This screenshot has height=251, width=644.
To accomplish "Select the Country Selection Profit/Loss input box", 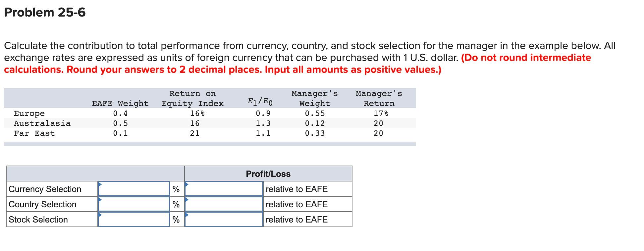I will tap(224, 204).
